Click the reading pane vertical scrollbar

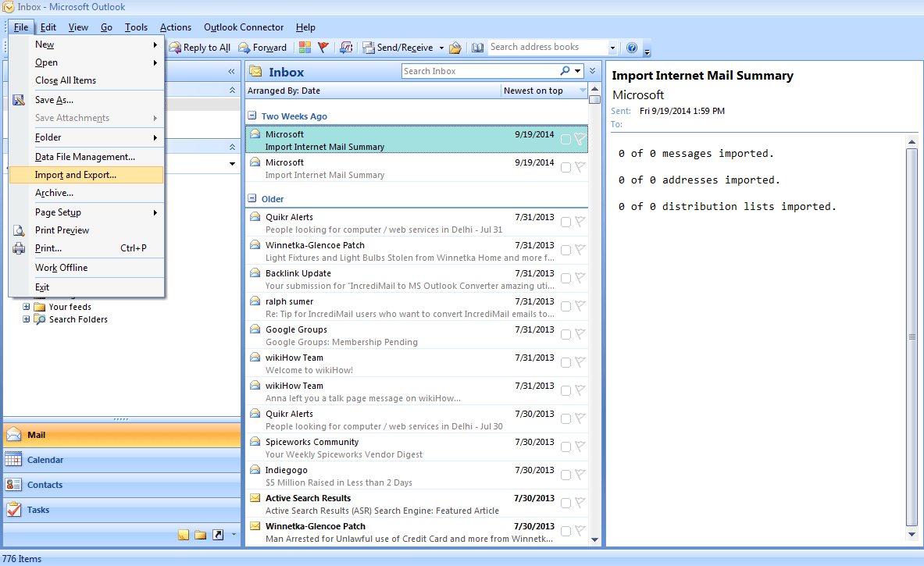[912, 337]
